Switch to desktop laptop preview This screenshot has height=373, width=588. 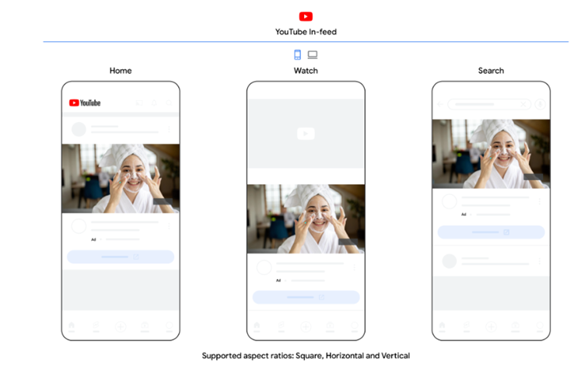click(313, 54)
